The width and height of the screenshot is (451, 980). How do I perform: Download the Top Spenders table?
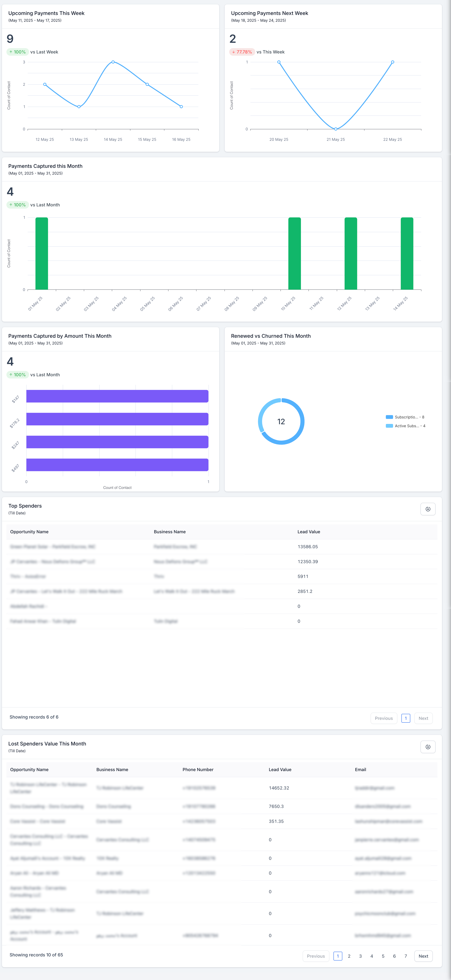pos(428,509)
